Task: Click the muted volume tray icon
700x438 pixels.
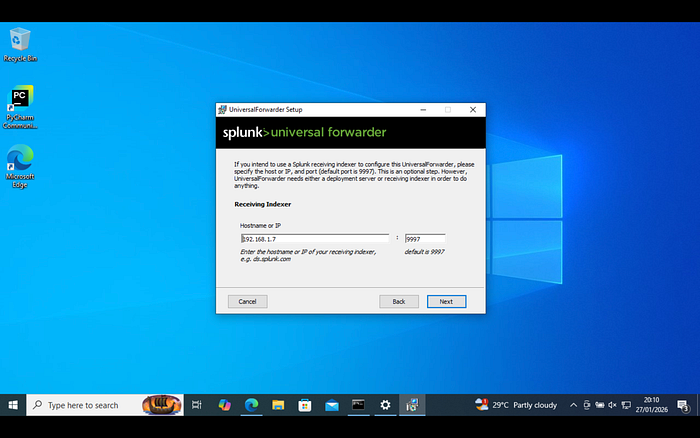Action: 612,405
